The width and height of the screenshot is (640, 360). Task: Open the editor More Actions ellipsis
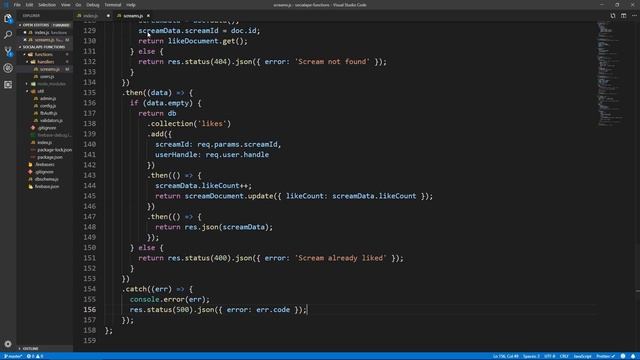coord(634,16)
